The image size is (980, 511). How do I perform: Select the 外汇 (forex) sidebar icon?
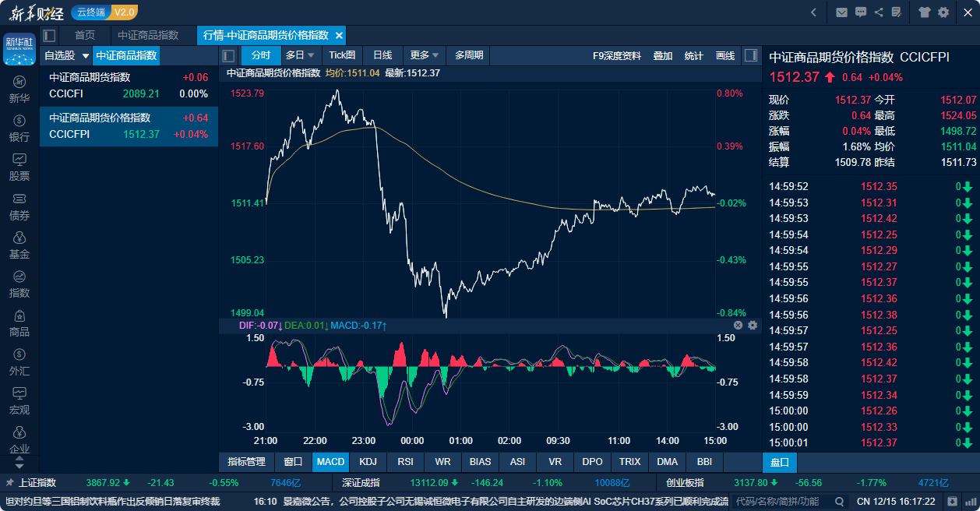click(19, 362)
